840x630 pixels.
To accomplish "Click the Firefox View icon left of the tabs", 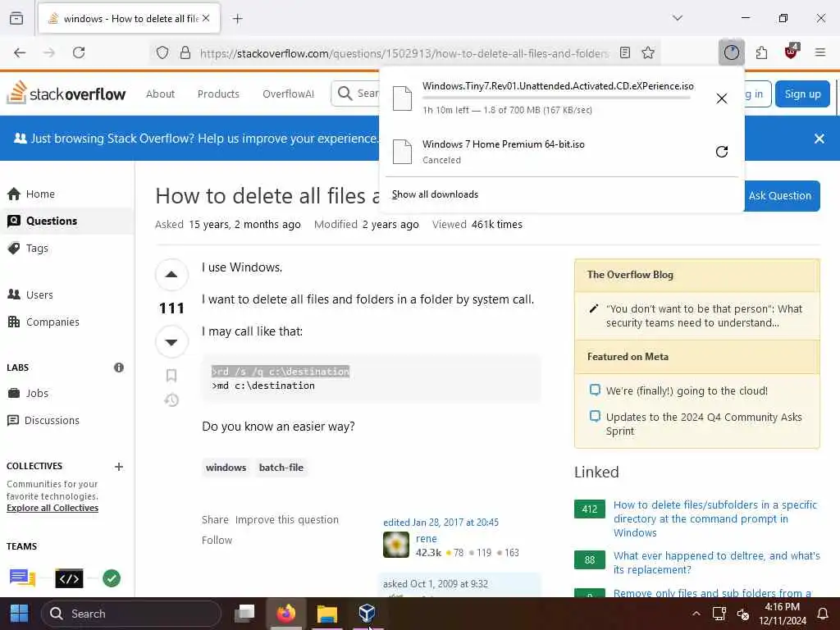I will 16,18.
